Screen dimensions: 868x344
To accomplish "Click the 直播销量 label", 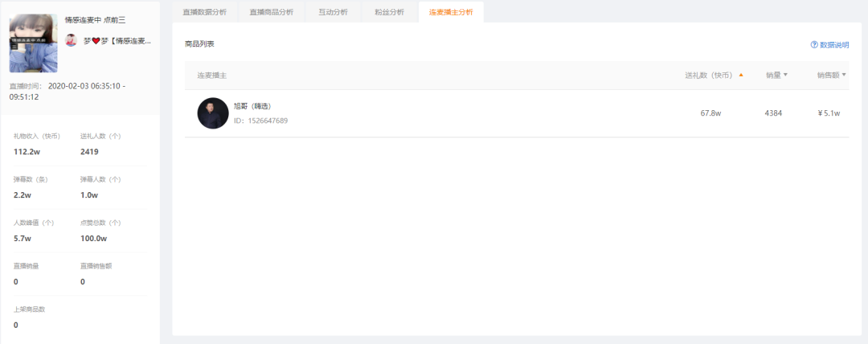I will (x=26, y=266).
